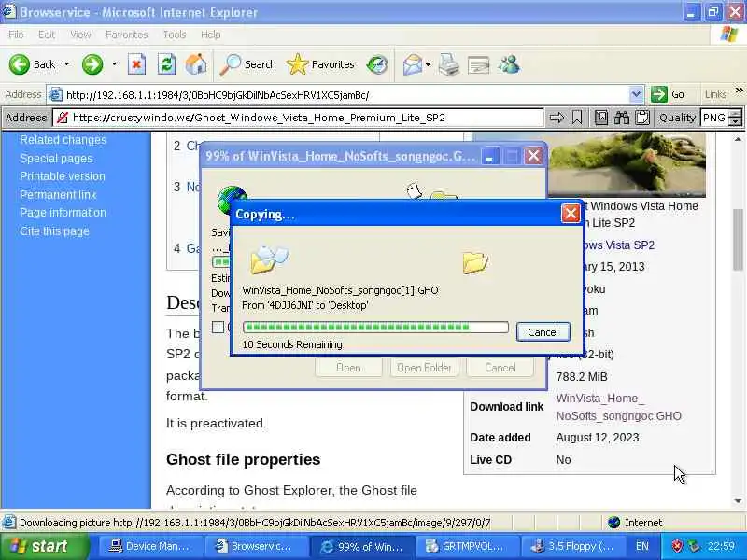Click the Internet zone globe icon
Image resolution: width=747 pixels, height=560 pixels.
(x=614, y=523)
